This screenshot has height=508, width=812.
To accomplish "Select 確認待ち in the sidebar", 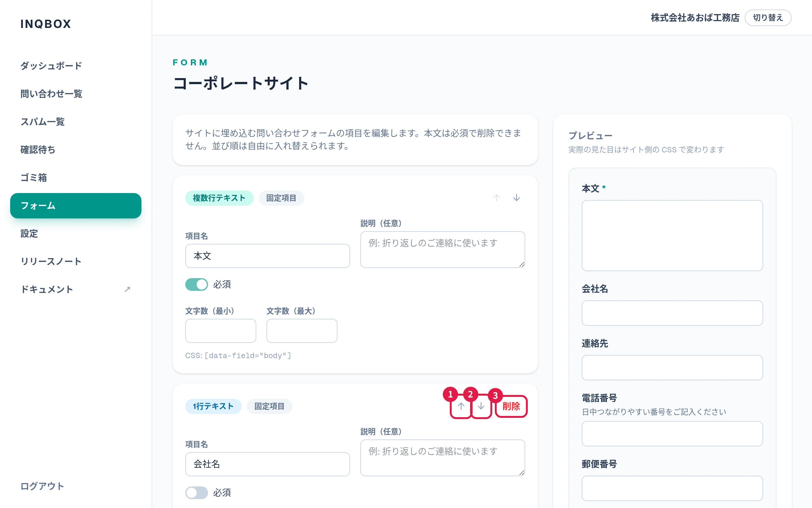I will tap(75, 150).
